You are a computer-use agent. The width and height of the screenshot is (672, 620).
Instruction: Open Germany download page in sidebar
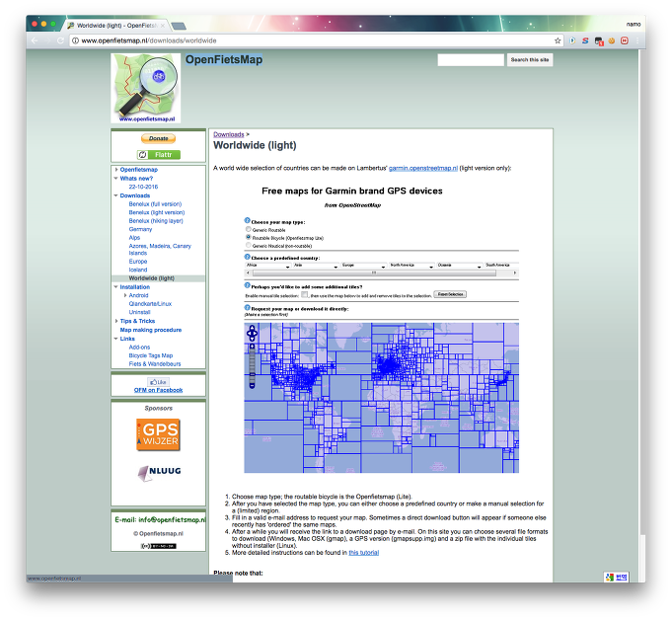tap(140, 229)
